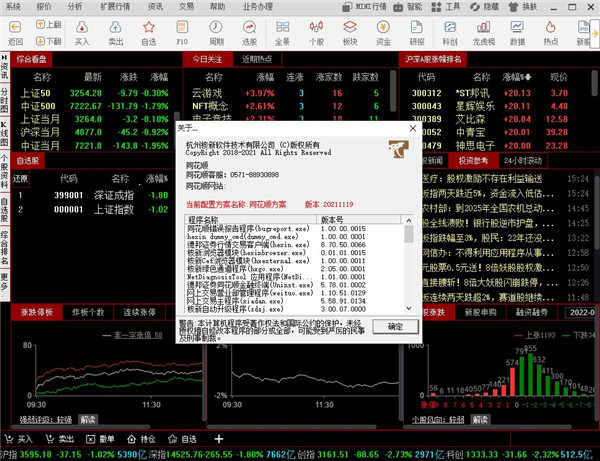Viewport: 600px width, 461px height.
Task: Switch to 24小时滚动 tab
Action: tap(523, 161)
